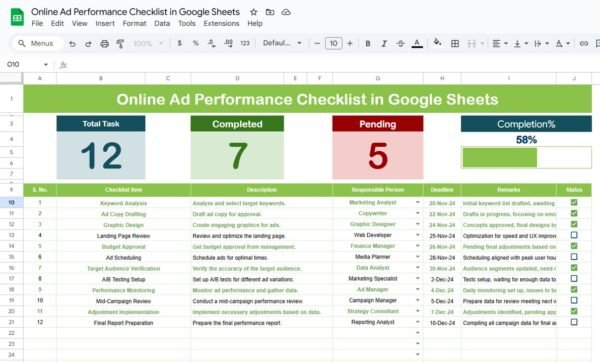
Task: Undo the last action
Action: pos(72,44)
